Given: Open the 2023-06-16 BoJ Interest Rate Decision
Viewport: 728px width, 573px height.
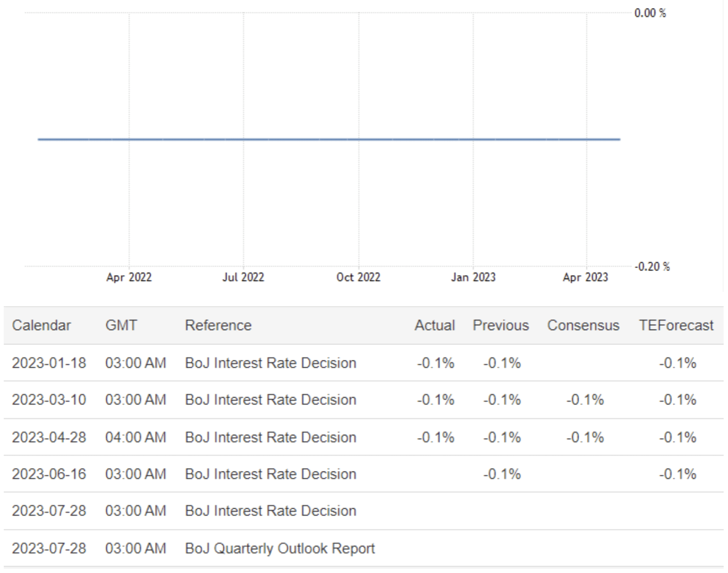Looking at the screenshot, I should point(270,474).
